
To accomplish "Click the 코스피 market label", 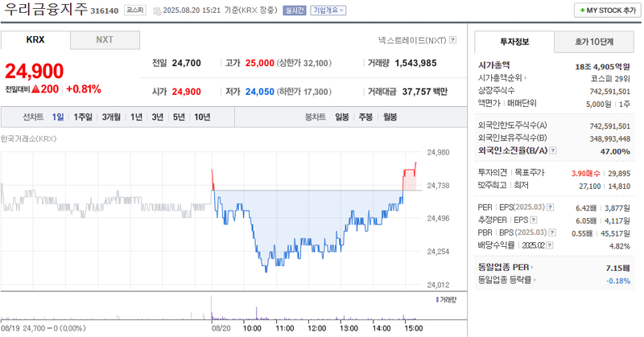I will (134, 10).
